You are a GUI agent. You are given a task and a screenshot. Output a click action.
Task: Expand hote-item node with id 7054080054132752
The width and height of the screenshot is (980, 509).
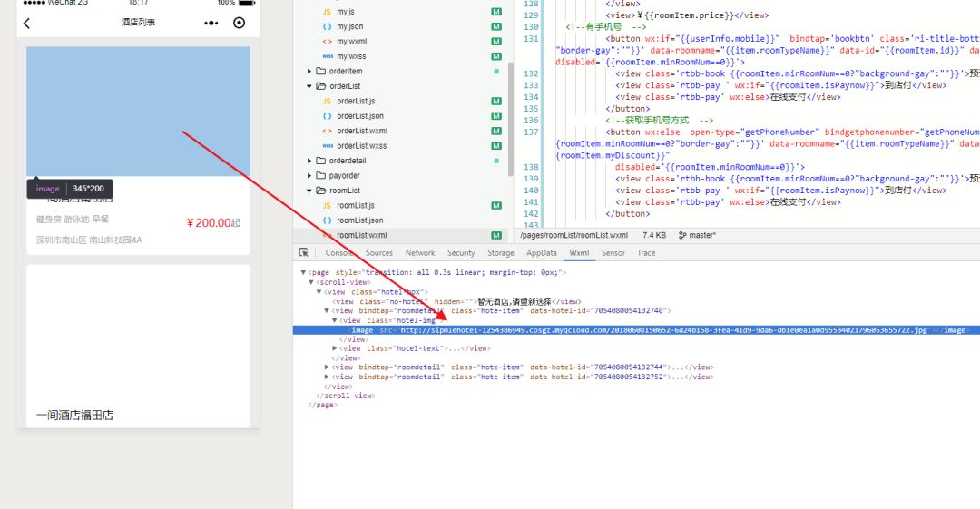(327, 377)
